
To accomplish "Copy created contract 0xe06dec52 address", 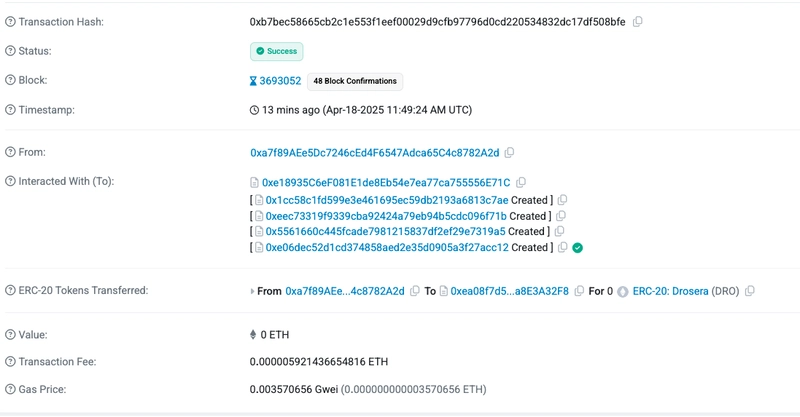I will click(562, 247).
